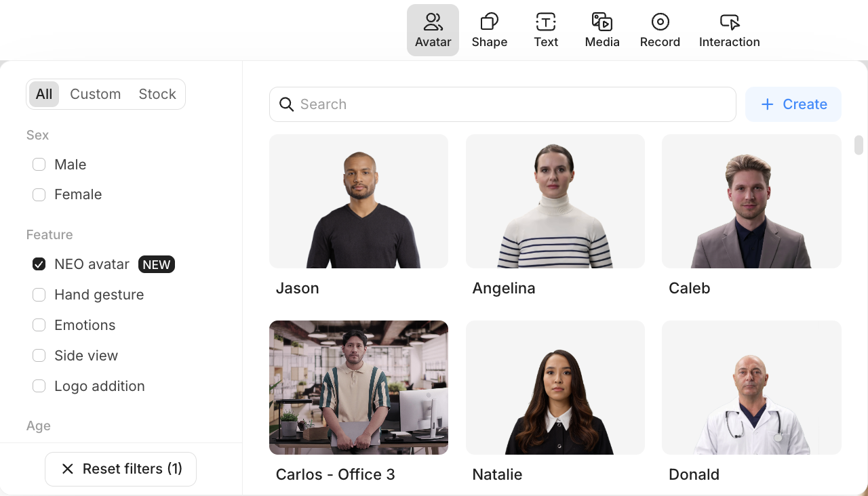Screen dimensions: 868x496
Task: Click the avatar list scrollbar handle
Action: 859,145
